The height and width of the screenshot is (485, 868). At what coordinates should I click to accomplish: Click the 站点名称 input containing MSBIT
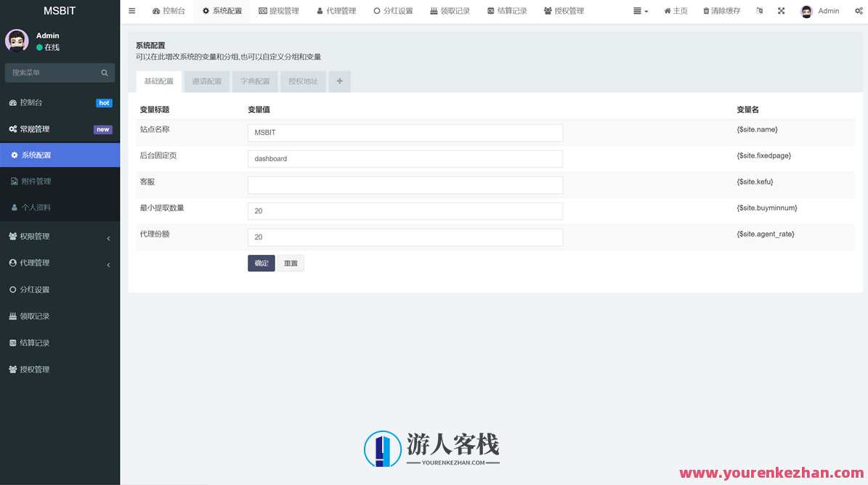point(405,133)
